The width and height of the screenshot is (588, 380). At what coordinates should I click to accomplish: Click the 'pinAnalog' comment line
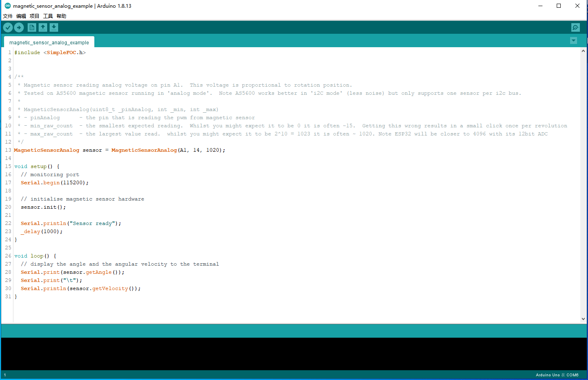(x=136, y=118)
